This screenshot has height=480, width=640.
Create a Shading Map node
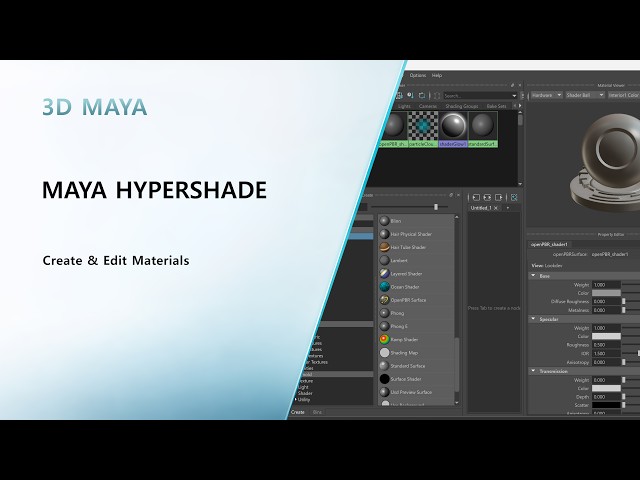tap(416, 353)
